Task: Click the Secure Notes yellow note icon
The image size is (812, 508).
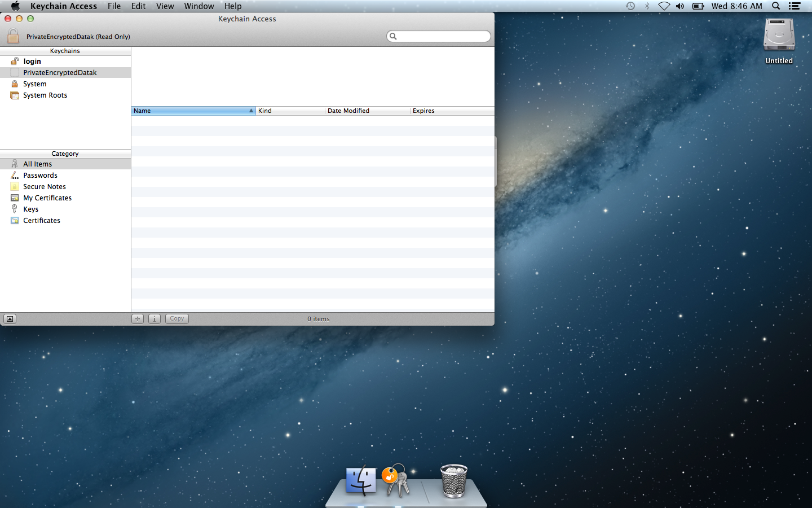Action: tap(15, 186)
